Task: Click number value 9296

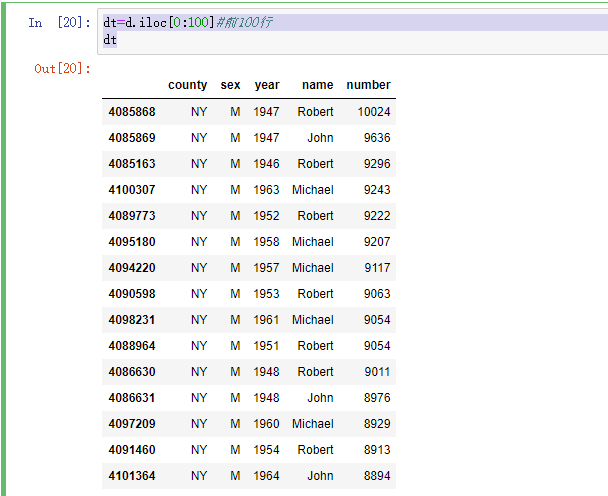Action: 377,164
